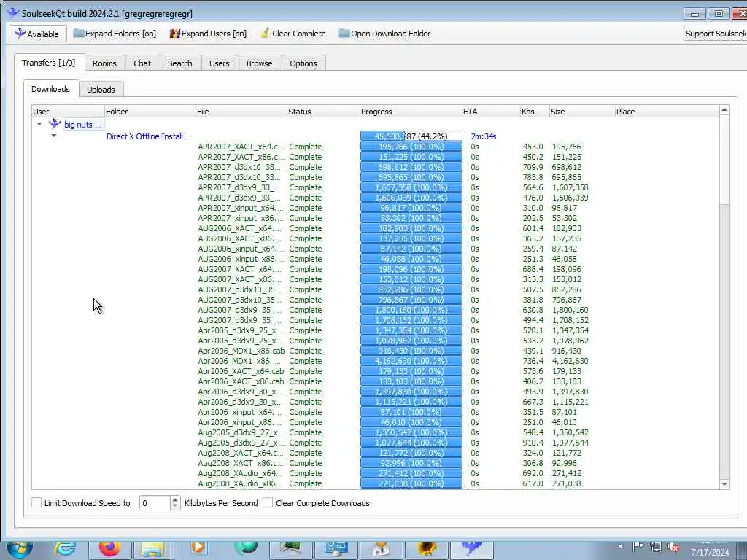Open Windows Start orb
747x560 pixels.
coord(20,549)
